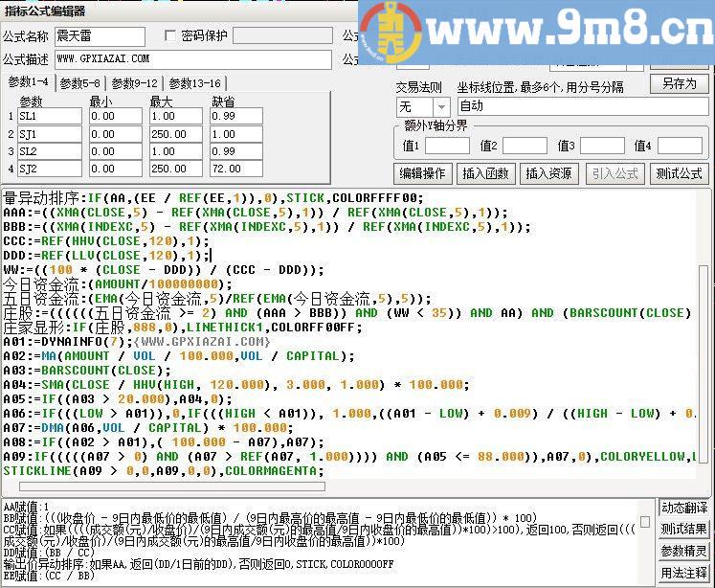715x588 pixels.
Task: Click the 动态翻译 button
Action: click(684, 508)
